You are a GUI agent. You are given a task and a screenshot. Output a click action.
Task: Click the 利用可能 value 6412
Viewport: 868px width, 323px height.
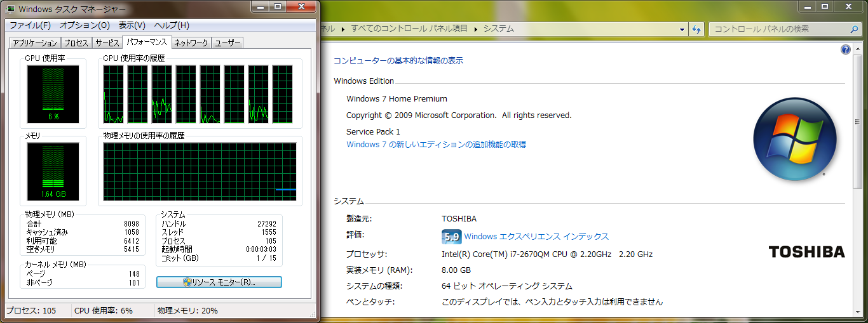pyautogui.click(x=132, y=241)
